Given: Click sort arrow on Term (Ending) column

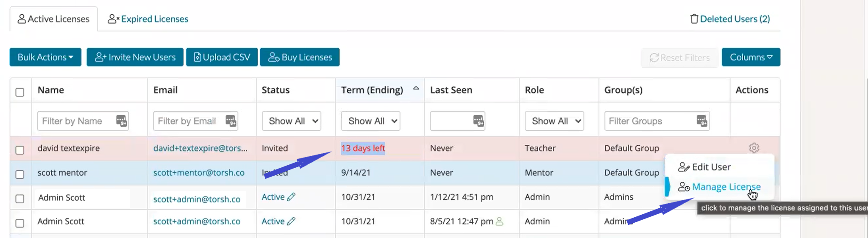Looking at the screenshot, I should (416, 89).
